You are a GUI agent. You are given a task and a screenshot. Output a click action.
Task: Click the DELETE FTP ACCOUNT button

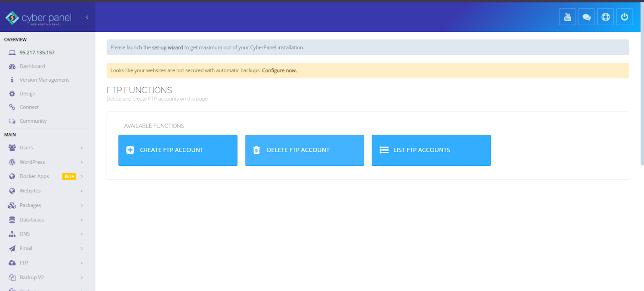[305, 150]
